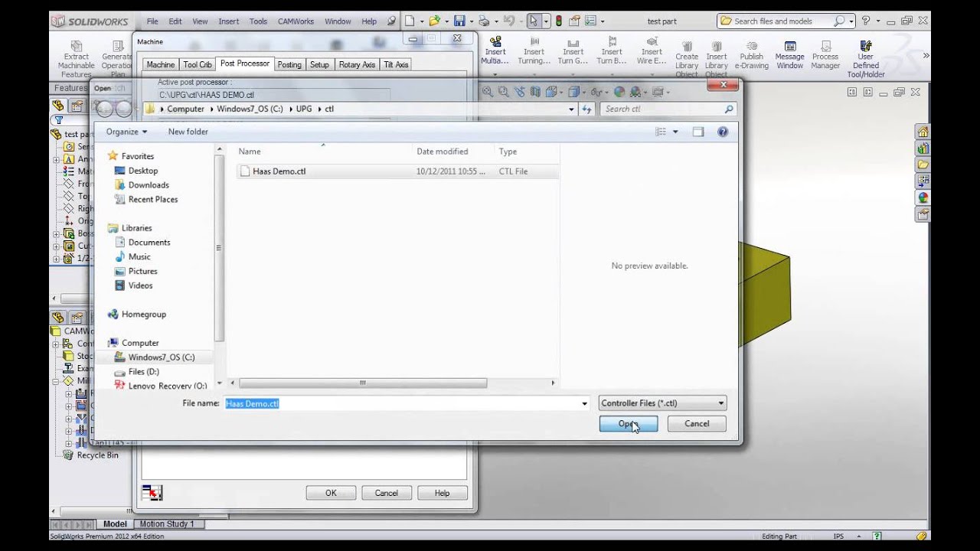Click the Rebuild traffic light icon
Image resolution: width=980 pixels, height=551 pixels.
click(558, 21)
